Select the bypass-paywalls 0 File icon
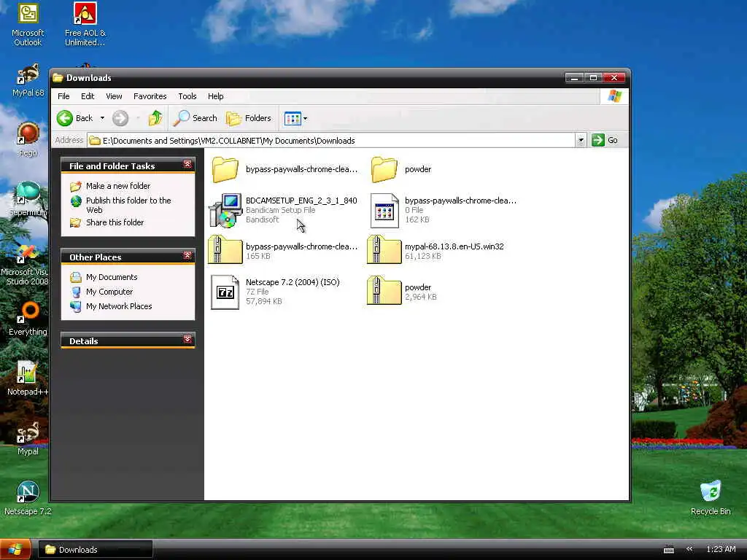The image size is (747, 560). tap(384, 211)
